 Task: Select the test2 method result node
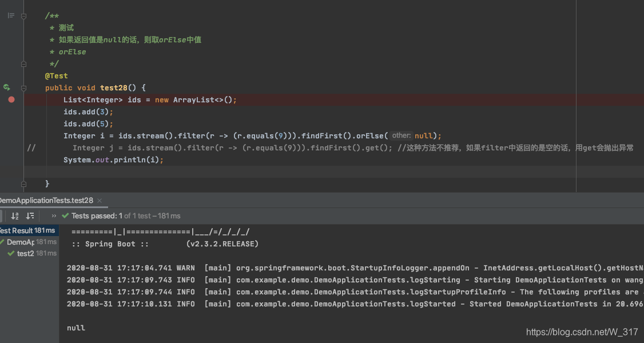click(32, 254)
